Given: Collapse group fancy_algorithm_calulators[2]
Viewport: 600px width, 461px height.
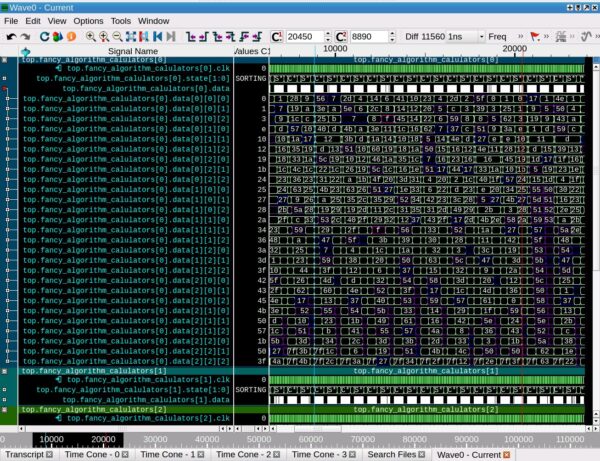Looking at the screenshot, I should (x=4, y=410).
